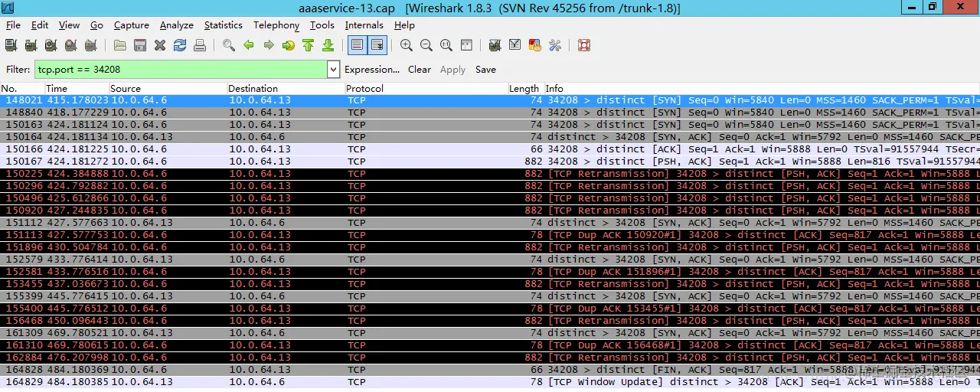Open Wireshark help lifebuoy icon

pyautogui.click(x=584, y=45)
